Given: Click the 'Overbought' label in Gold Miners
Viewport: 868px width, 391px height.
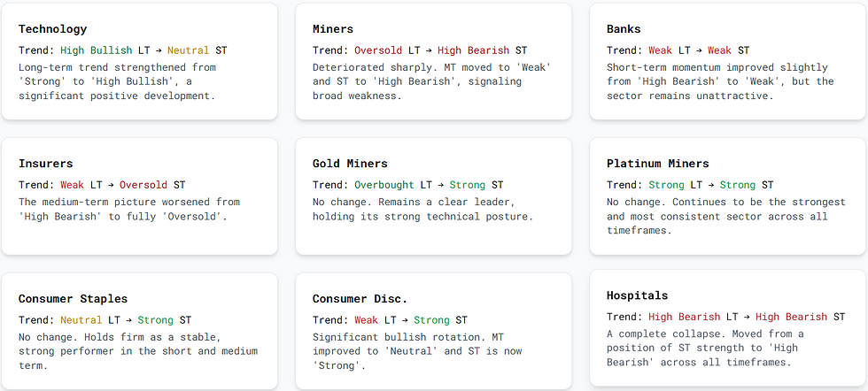Looking at the screenshot, I should coord(386,185).
